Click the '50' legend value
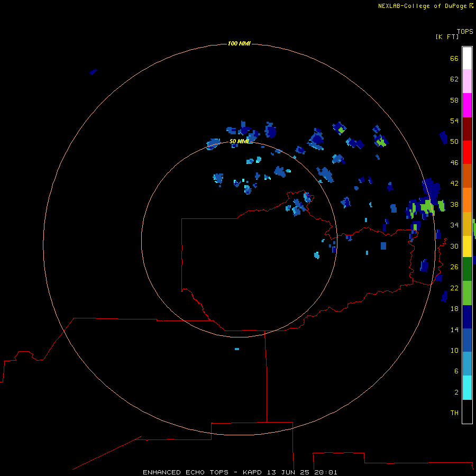476x476 pixels. pyautogui.click(x=454, y=142)
